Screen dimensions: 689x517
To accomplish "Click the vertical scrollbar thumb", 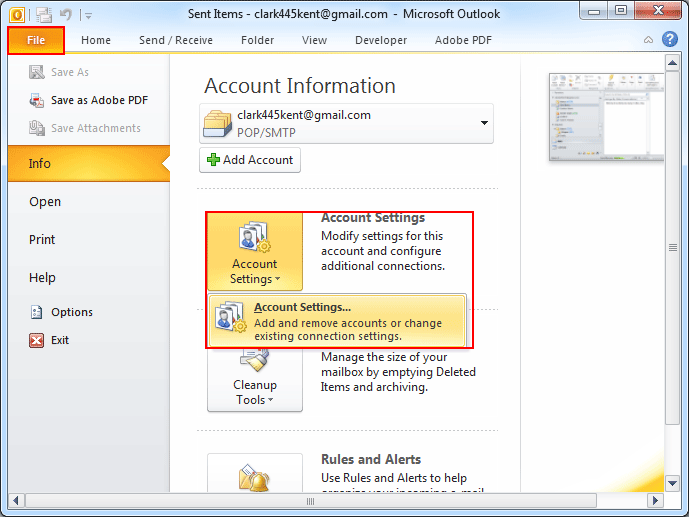I will [672, 247].
